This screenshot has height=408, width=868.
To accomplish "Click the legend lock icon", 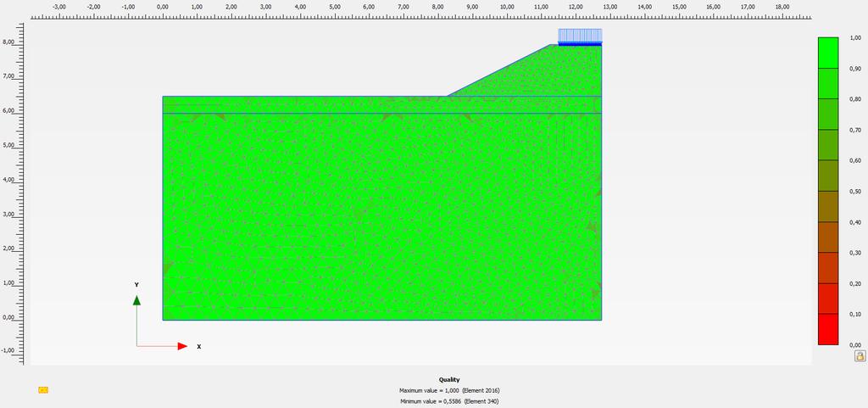I will (x=860, y=356).
